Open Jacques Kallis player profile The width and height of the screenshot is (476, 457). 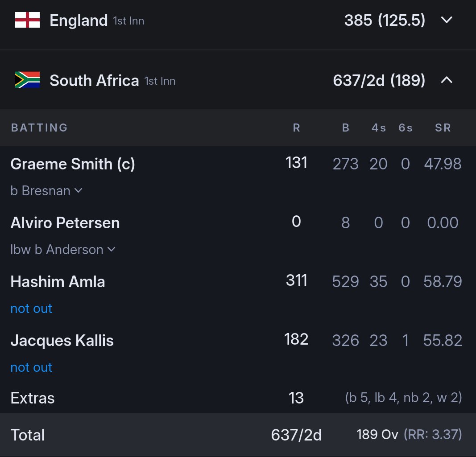pyautogui.click(x=62, y=341)
